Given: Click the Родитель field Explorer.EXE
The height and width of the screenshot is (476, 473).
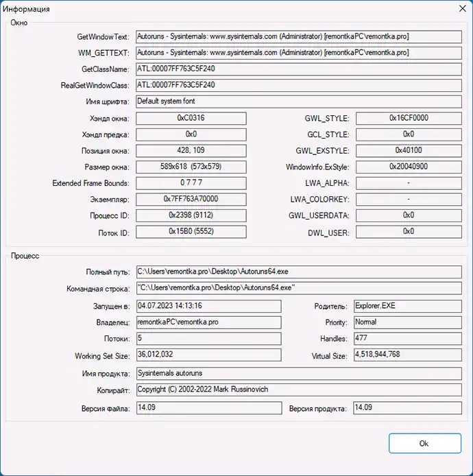Looking at the screenshot, I should tap(408, 306).
